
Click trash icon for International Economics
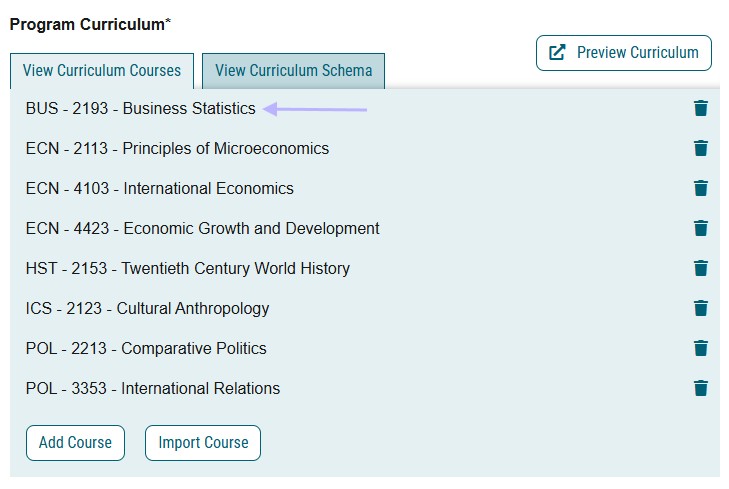701,188
